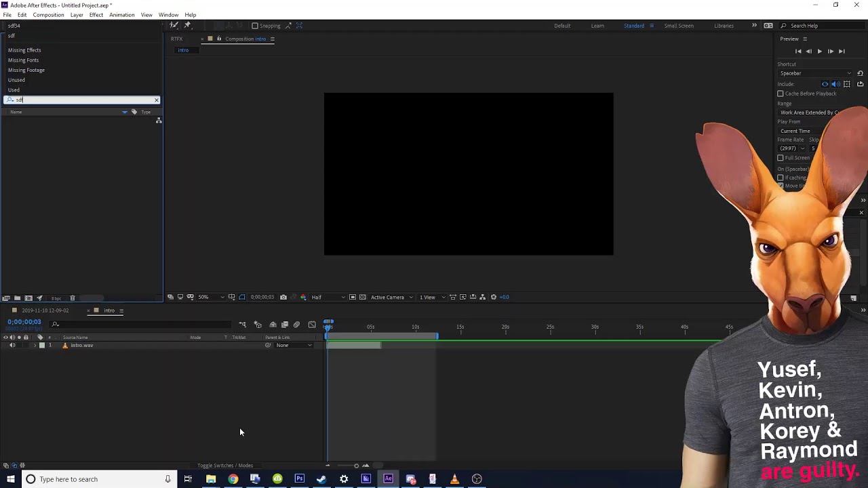Open the Effect menu

[x=96, y=15]
